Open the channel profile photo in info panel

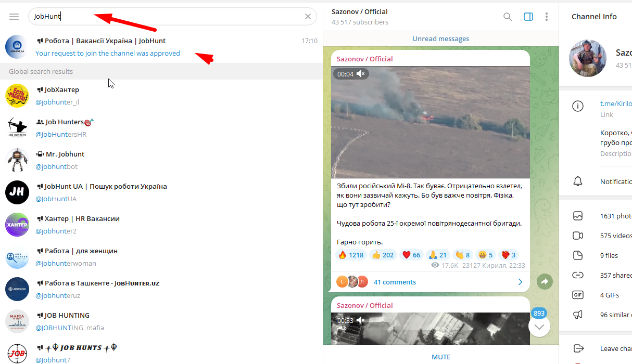588,58
